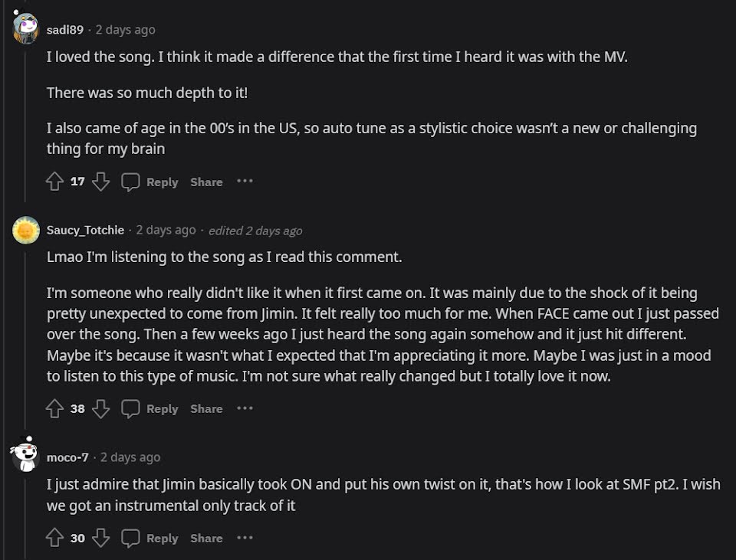The width and height of the screenshot is (736, 560).
Task: Click Saucy_Totchie's sun avatar
Action: [26, 230]
